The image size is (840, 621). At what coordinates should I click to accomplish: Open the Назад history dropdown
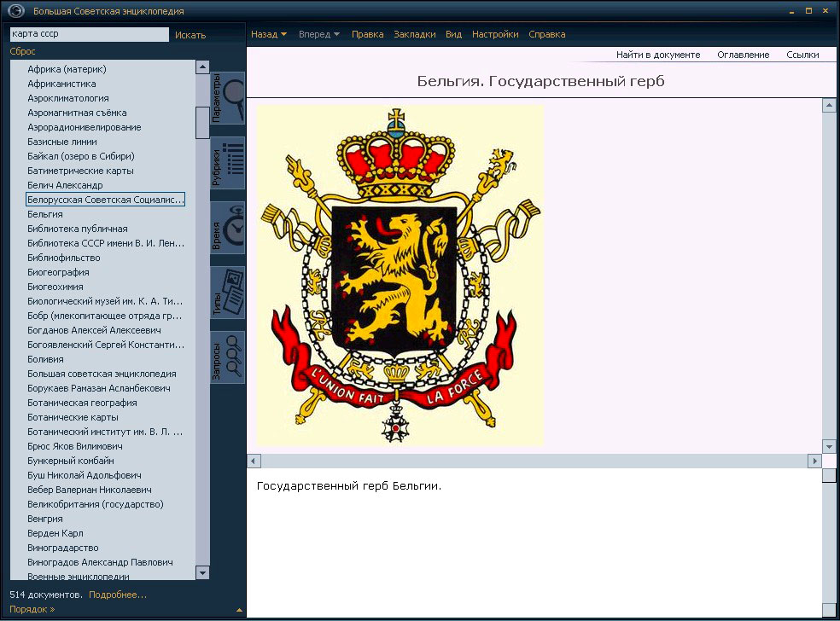(269, 34)
